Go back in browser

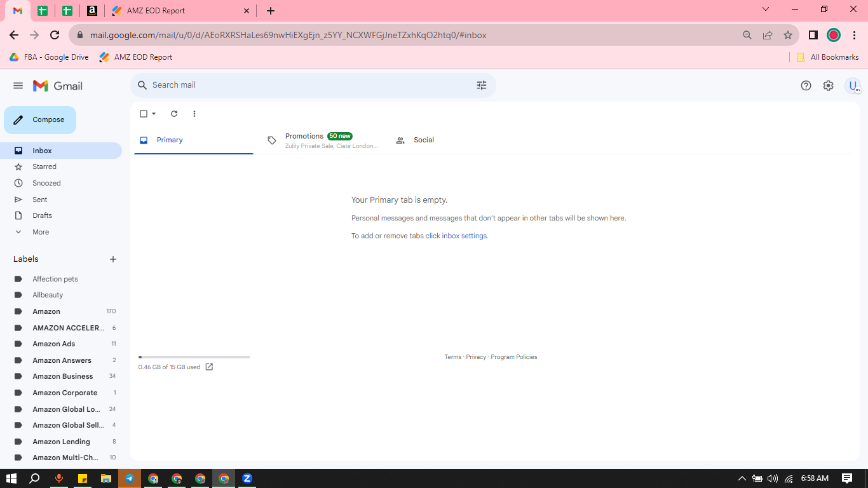pyautogui.click(x=14, y=35)
